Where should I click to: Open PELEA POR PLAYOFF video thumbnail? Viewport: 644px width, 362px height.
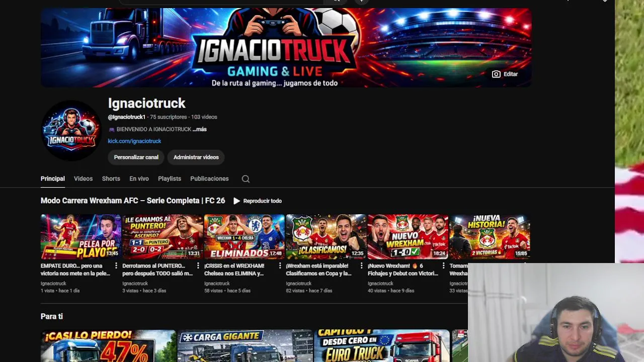click(x=81, y=237)
